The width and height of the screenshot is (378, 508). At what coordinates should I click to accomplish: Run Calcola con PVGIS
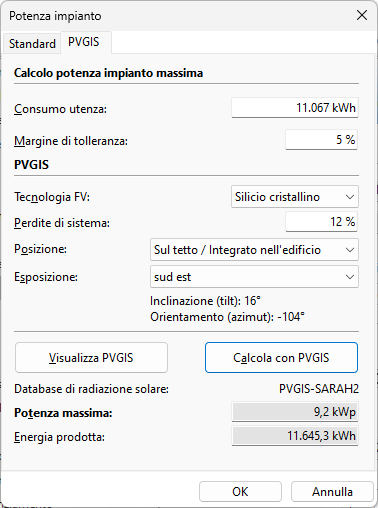point(281,358)
